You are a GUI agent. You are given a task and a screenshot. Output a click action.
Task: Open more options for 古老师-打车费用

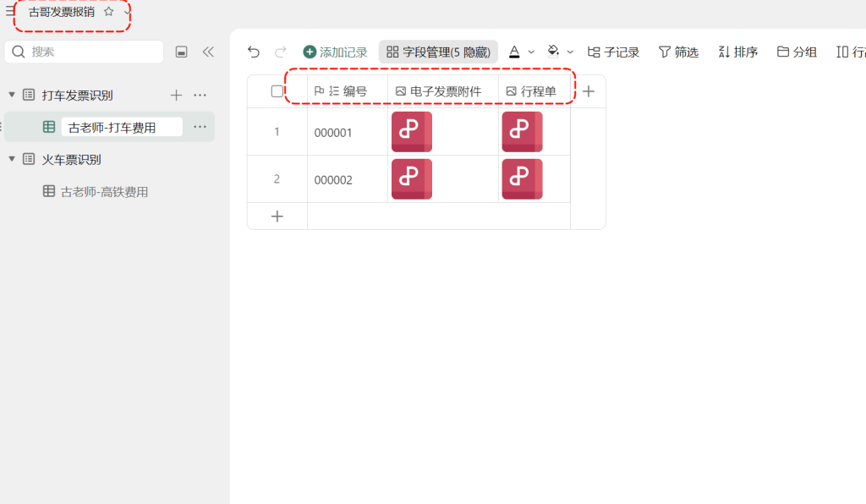point(200,127)
